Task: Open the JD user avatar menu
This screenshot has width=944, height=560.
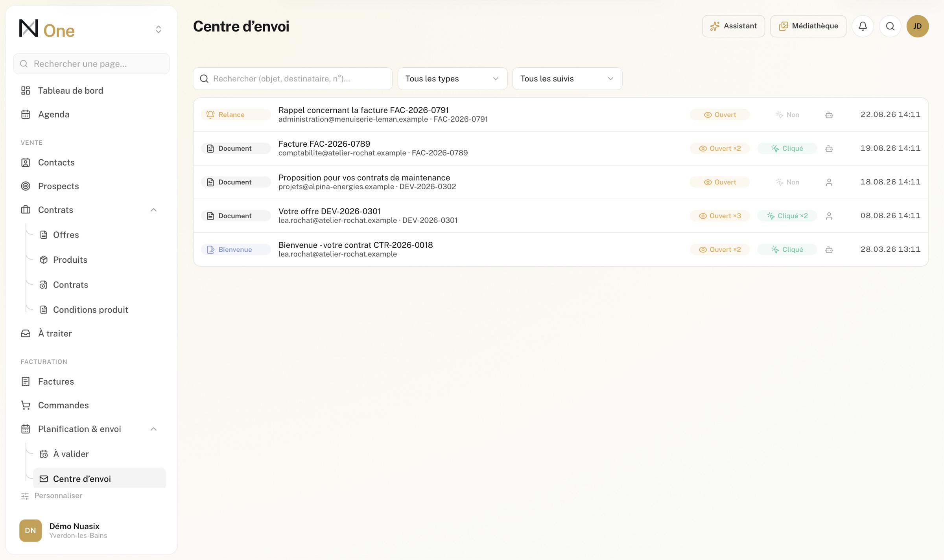Action: coord(918,26)
